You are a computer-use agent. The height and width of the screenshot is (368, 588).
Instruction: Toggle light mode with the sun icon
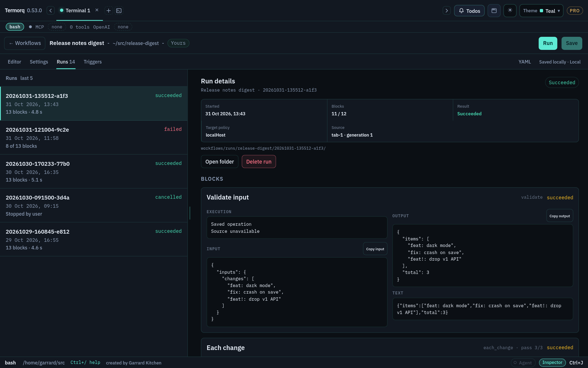tap(510, 11)
